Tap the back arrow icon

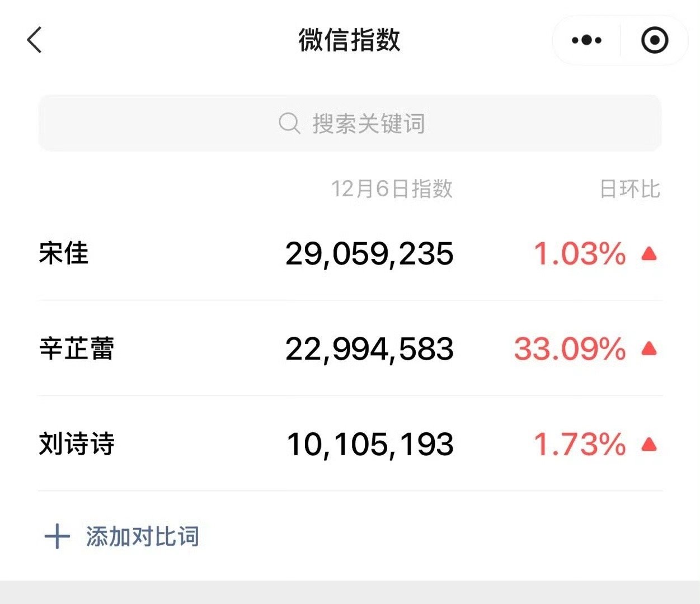(35, 40)
